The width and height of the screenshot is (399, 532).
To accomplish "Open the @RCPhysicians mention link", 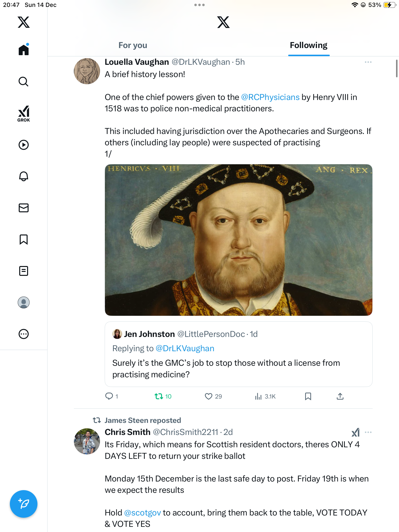I will point(270,97).
